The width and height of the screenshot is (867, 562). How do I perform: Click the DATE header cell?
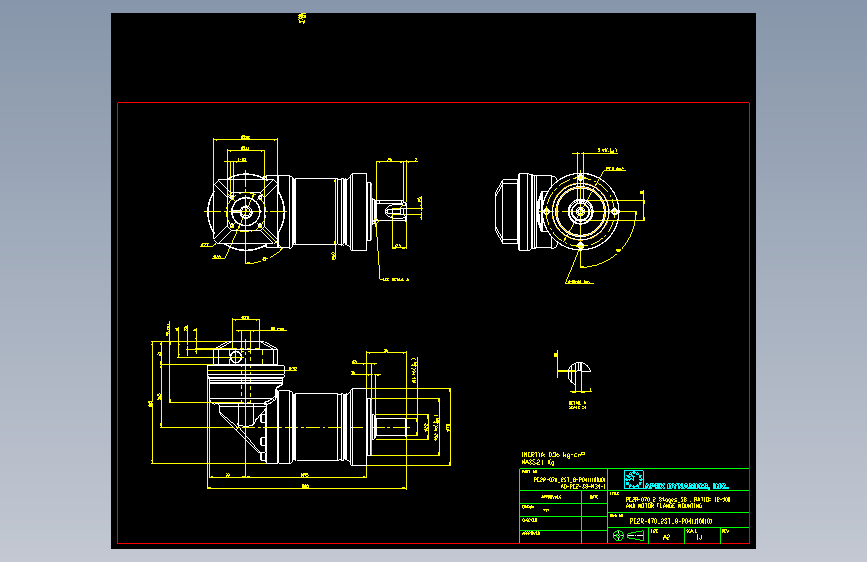click(x=594, y=497)
